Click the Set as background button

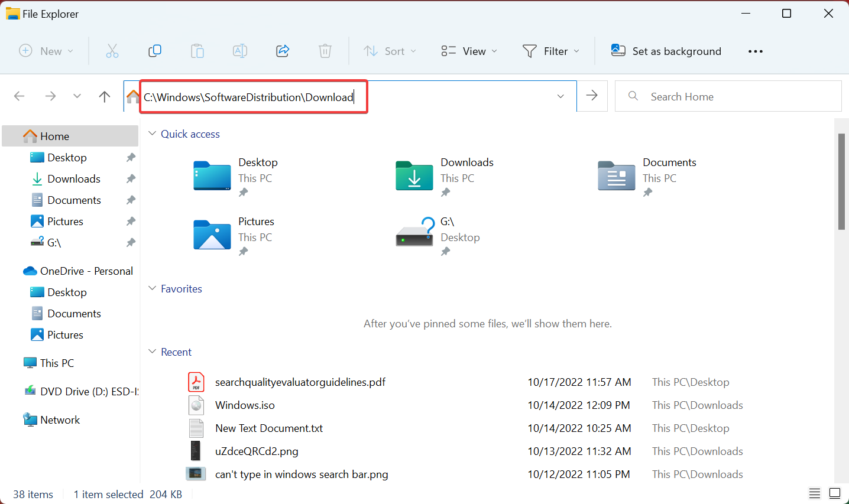click(666, 51)
